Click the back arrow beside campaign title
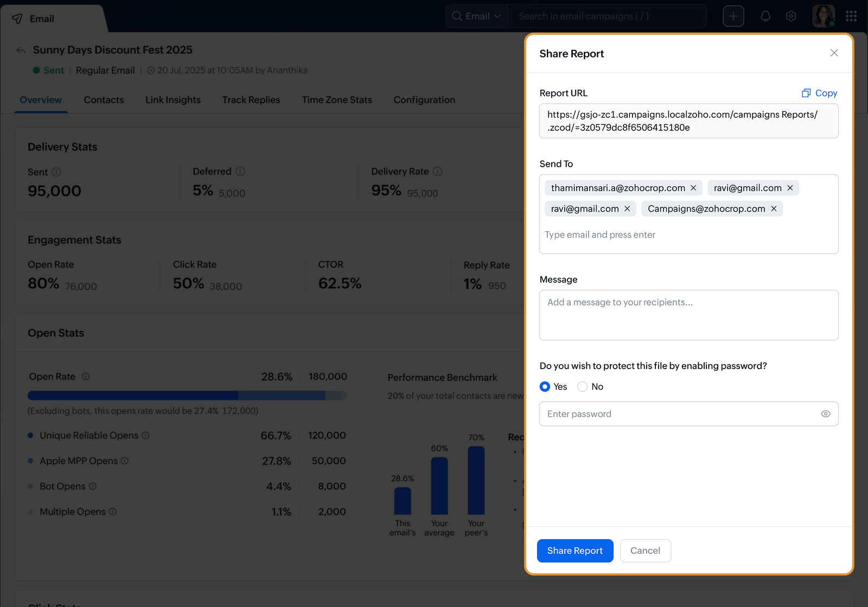This screenshot has width=868, height=607. 21,50
